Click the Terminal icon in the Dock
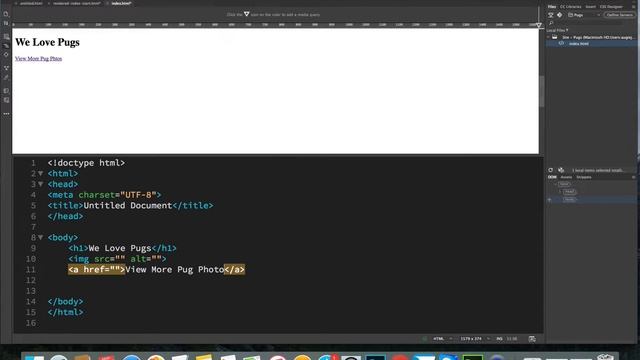 [473, 357]
